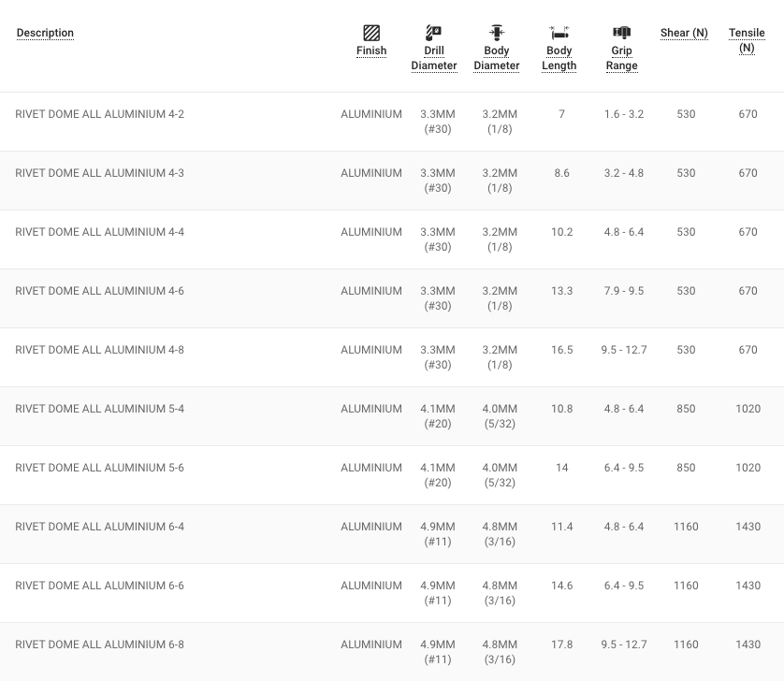The image size is (784, 681).
Task: Select the RIVET DOME ALL ALUMINIUM 4-3 row
Action: click(100, 173)
